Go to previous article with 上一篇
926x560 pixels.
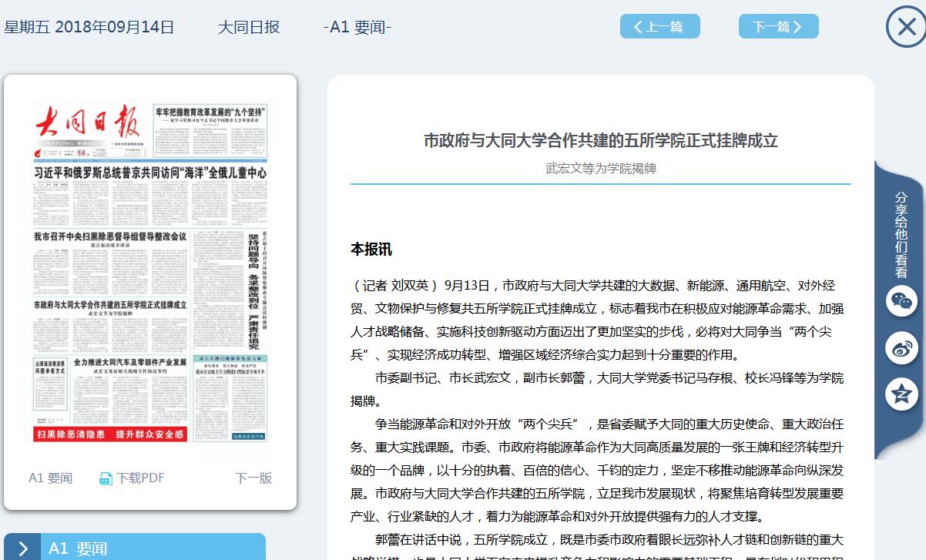[x=659, y=26]
